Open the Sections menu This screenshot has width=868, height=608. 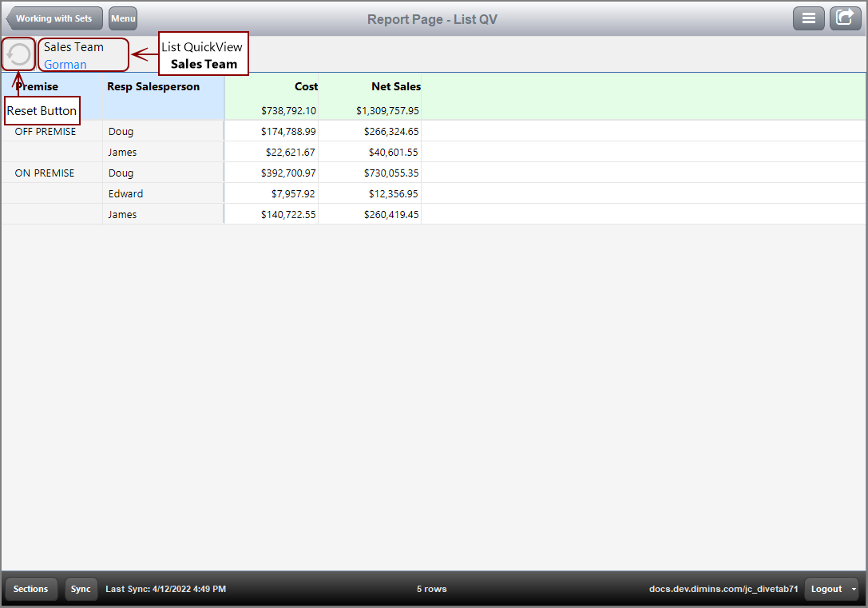(30, 589)
